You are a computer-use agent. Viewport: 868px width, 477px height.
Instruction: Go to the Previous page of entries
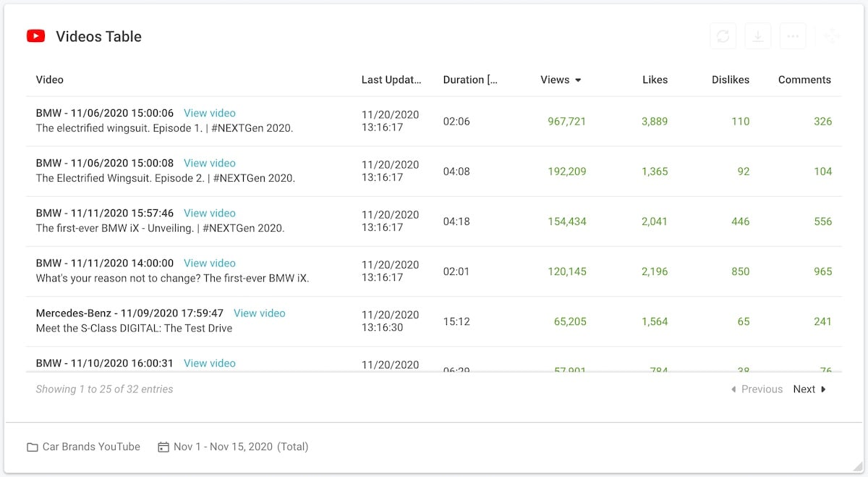pyautogui.click(x=757, y=389)
